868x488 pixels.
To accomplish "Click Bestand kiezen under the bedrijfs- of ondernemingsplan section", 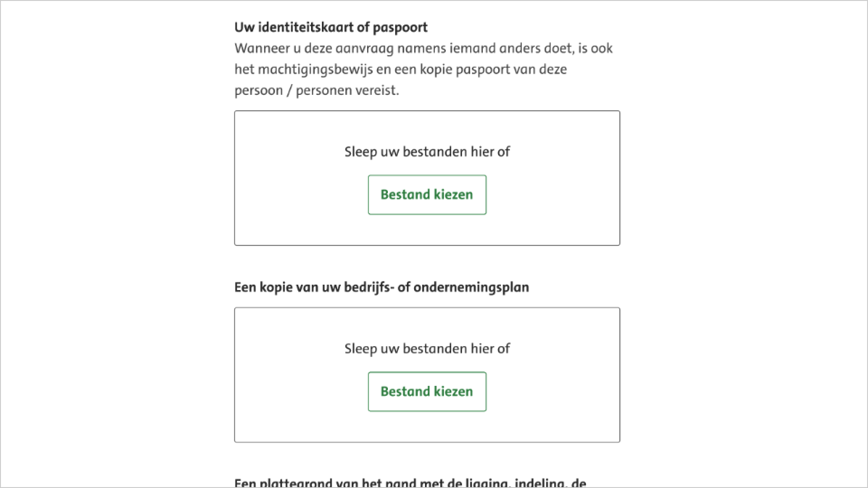I will coord(427,391).
